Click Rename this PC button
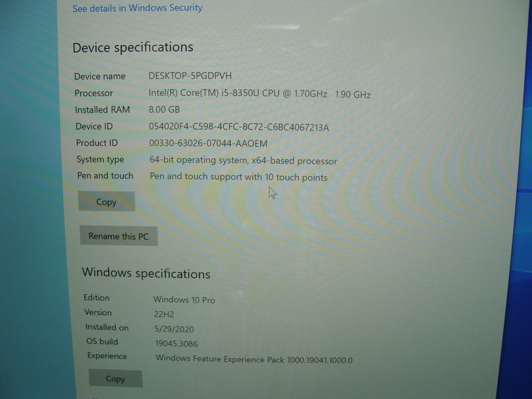Viewport: 532px width, 399px height. click(x=119, y=236)
